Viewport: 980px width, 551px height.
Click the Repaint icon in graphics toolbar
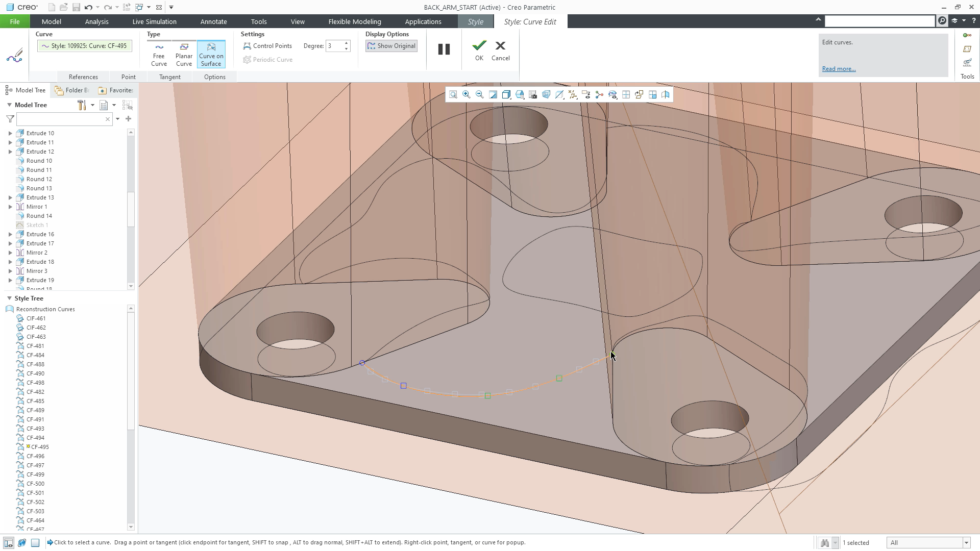pos(493,95)
